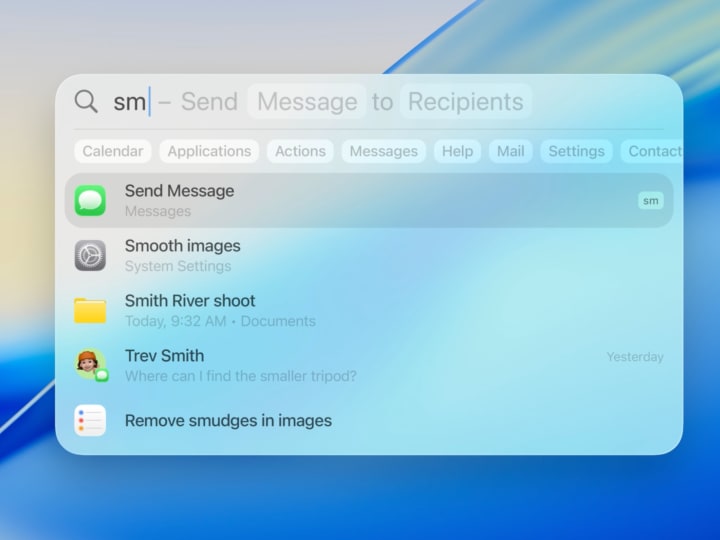Click the Yesterday timestamp on Trev Smith row

[635, 357]
